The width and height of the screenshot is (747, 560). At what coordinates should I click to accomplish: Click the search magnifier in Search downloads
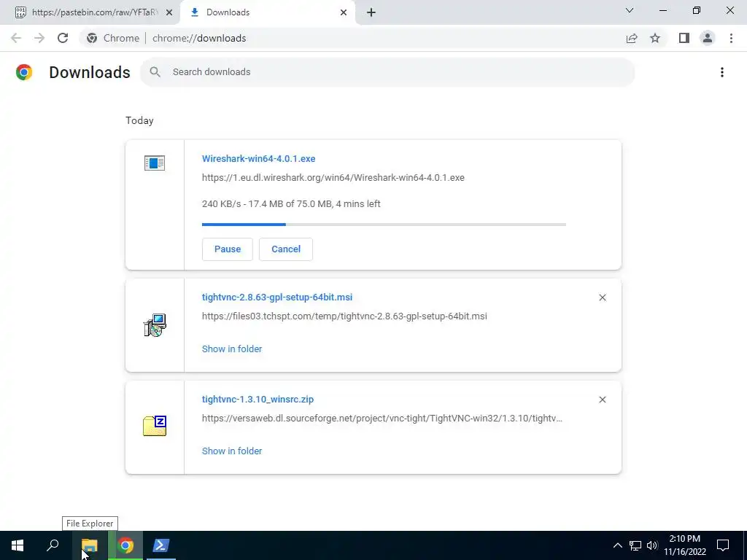tap(155, 72)
